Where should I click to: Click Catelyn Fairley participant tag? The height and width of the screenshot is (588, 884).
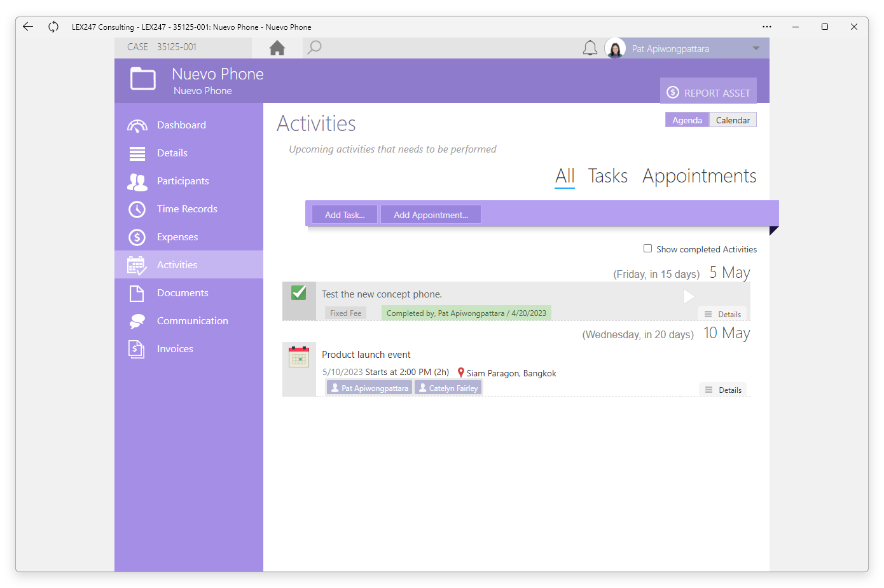click(448, 388)
